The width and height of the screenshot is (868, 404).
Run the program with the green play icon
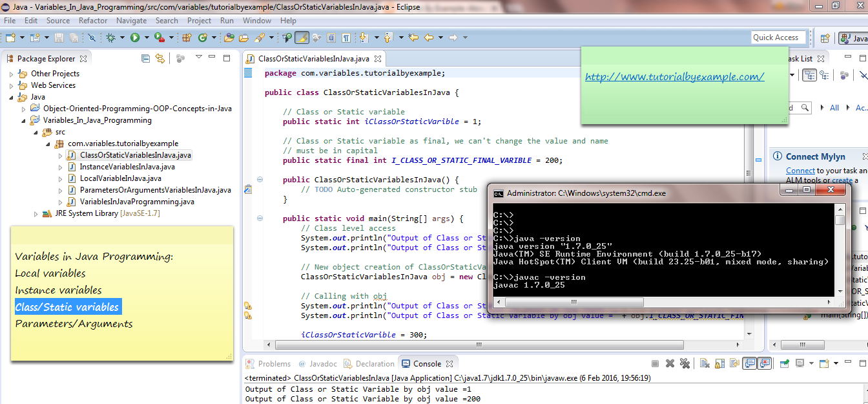(134, 37)
